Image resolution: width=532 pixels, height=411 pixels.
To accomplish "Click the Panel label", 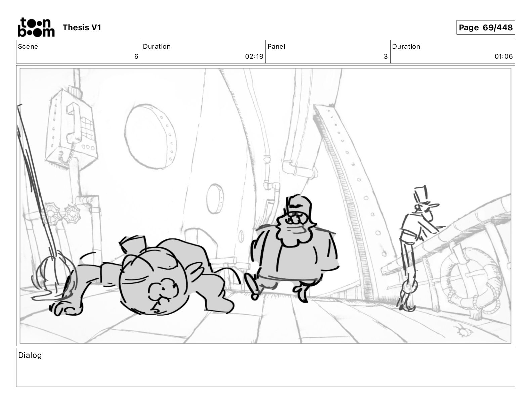I will [276, 47].
